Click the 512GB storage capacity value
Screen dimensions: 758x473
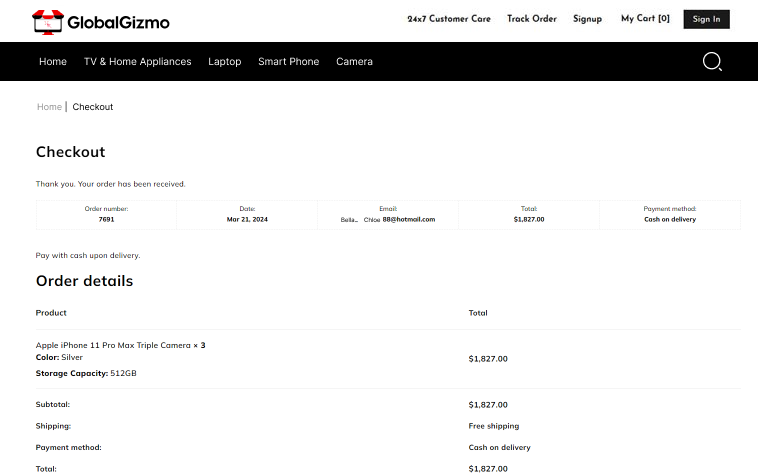click(x=123, y=373)
